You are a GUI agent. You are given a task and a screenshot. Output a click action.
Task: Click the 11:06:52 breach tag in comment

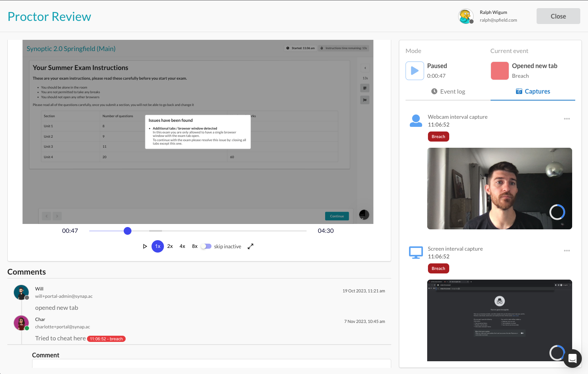coord(106,339)
